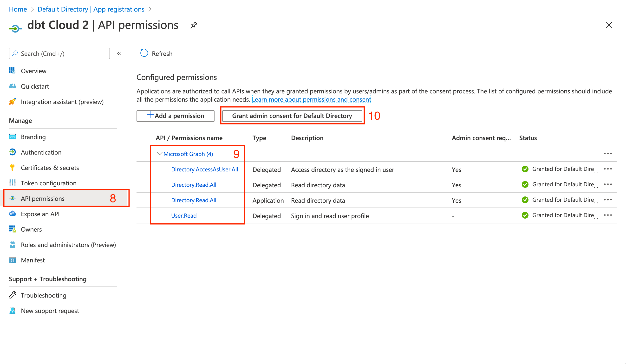
Task: Focus the sidebar search box
Action: [59, 53]
